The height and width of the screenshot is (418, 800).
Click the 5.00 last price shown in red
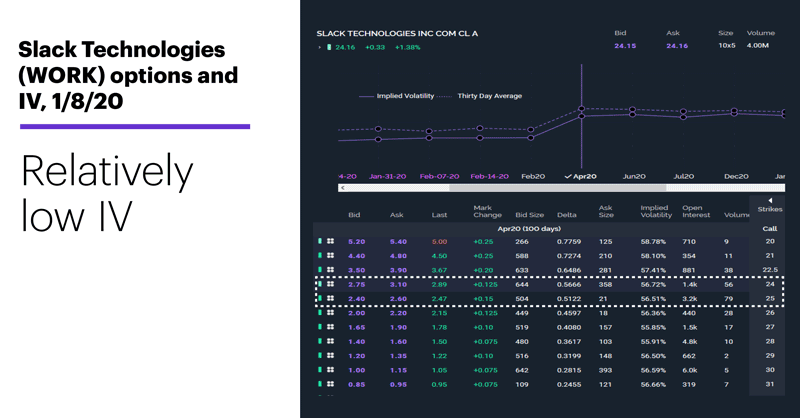point(439,241)
